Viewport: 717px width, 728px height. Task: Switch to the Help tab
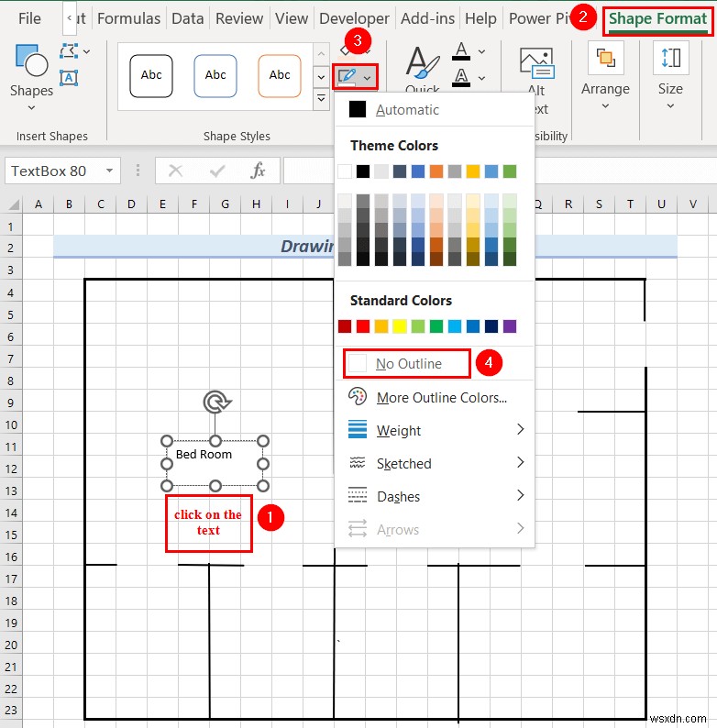click(480, 18)
